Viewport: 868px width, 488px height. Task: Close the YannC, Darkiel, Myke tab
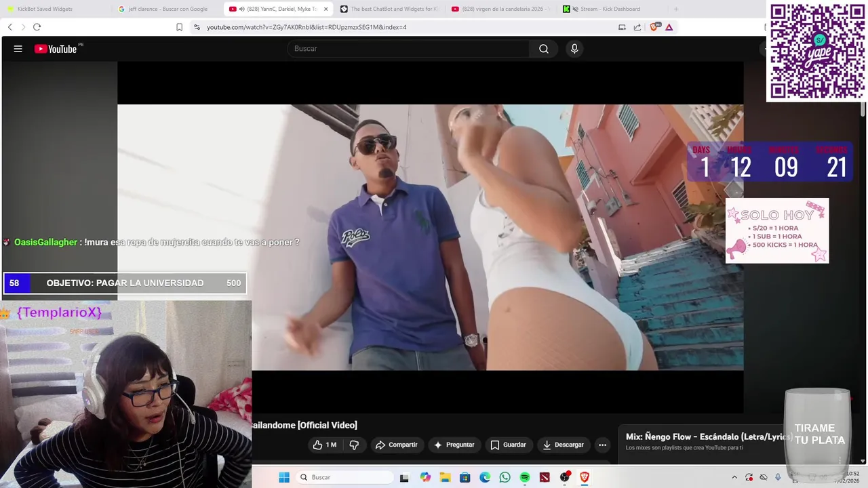325,9
